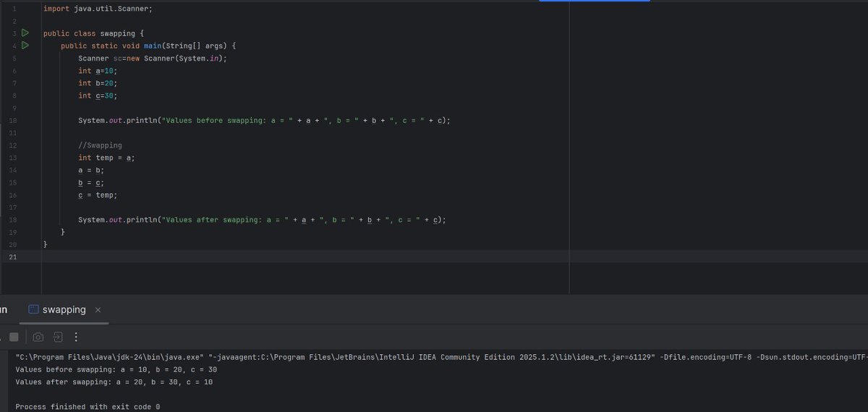Image resolution: width=868 pixels, height=412 pixels.
Task: Run the swapping class from the gutter icon
Action: point(25,33)
